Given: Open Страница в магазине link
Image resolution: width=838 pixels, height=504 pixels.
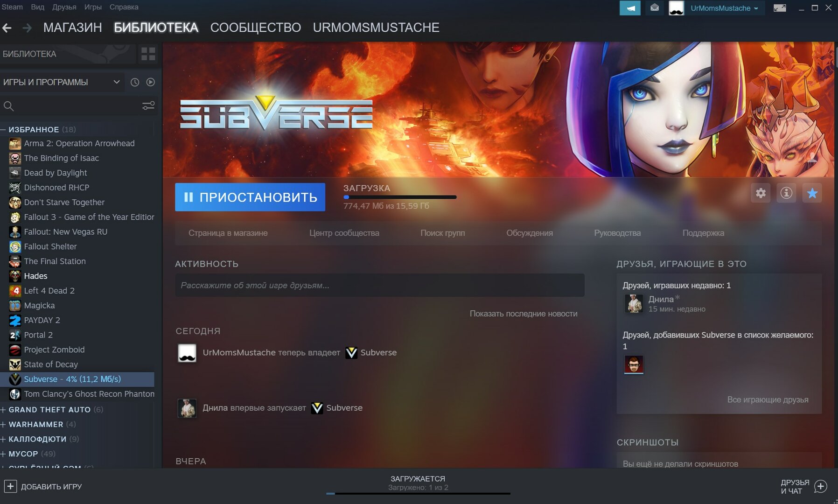Looking at the screenshot, I should (x=228, y=233).
